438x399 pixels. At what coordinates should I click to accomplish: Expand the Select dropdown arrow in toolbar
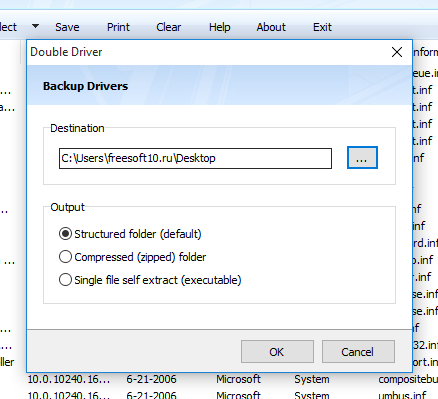click(35, 26)
